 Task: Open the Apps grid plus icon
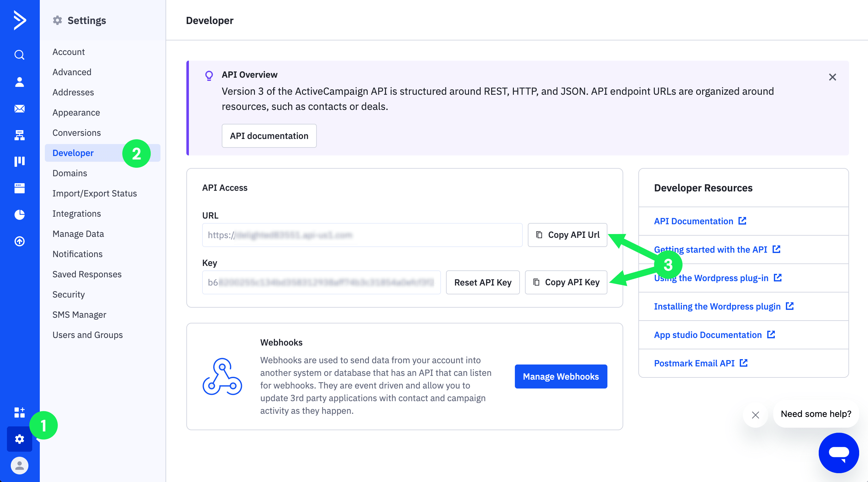tap(20, 412)
